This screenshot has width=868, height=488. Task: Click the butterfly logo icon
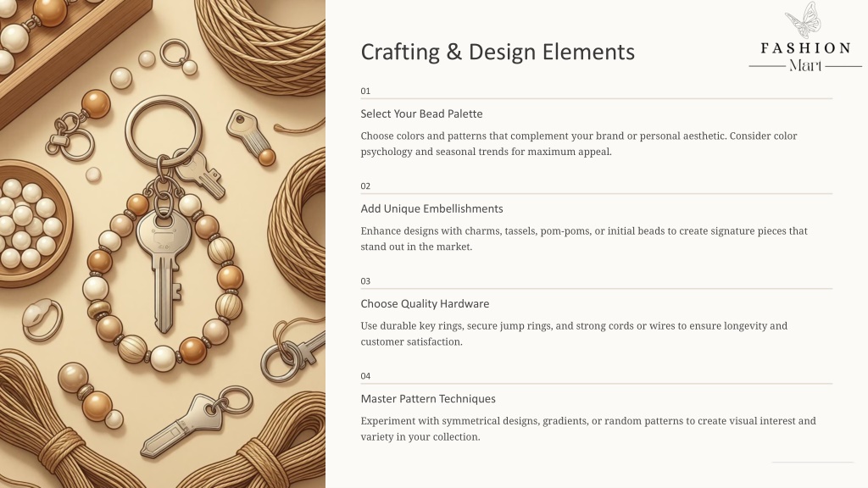[804, 20]
